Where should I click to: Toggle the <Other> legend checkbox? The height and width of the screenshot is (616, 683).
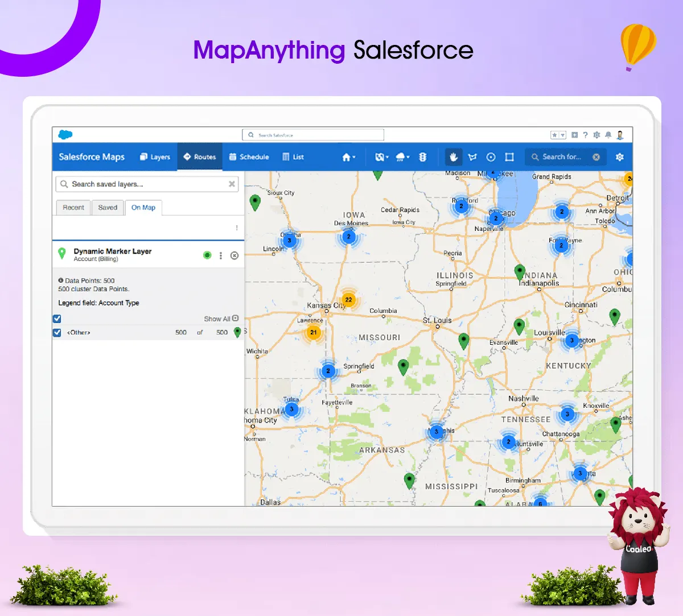point(57,332)
